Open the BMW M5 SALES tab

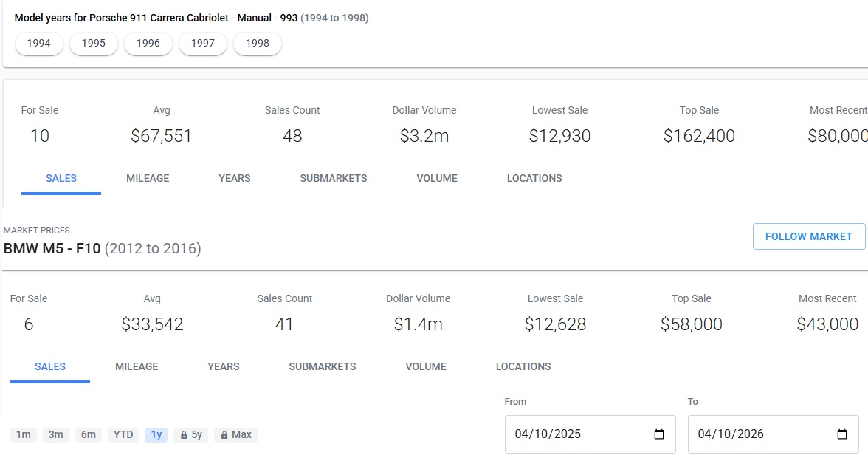point(50,366)
